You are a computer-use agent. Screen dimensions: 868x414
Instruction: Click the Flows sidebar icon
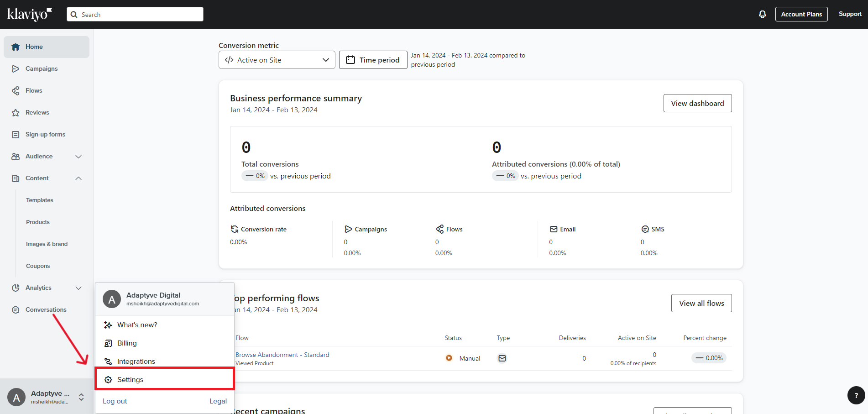pyautogui.click(x=16, y=91)
